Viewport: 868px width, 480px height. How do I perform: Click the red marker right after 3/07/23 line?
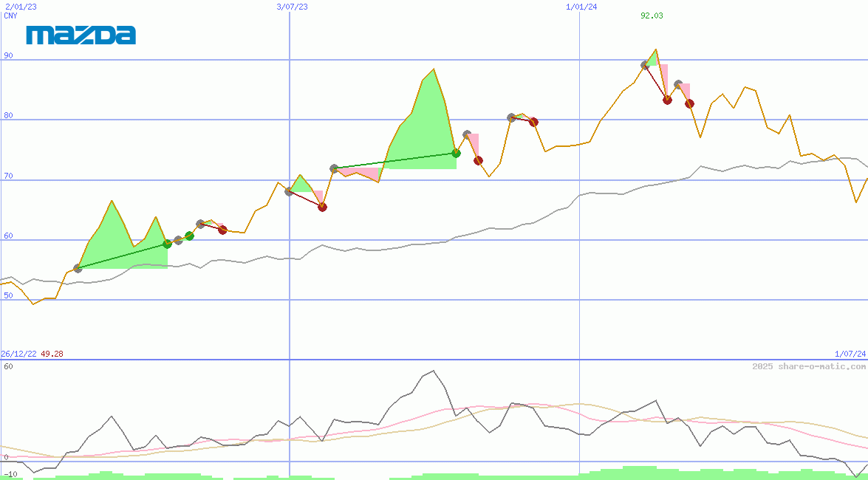322,207
